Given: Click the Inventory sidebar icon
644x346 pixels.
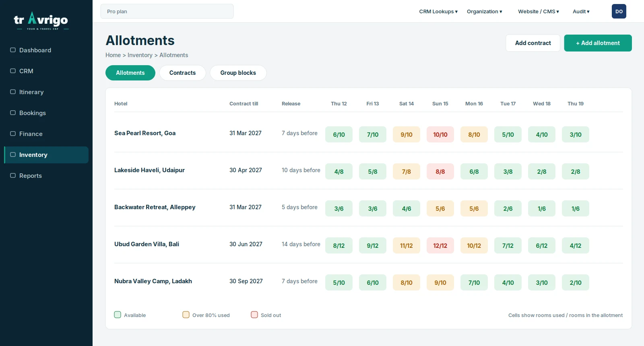Looking at the screenshot, I should [13, 154].
